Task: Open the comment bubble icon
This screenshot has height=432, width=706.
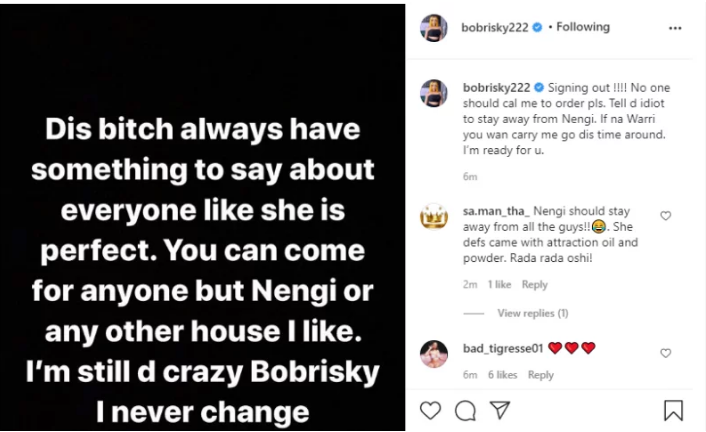Action: coord(464,410)
